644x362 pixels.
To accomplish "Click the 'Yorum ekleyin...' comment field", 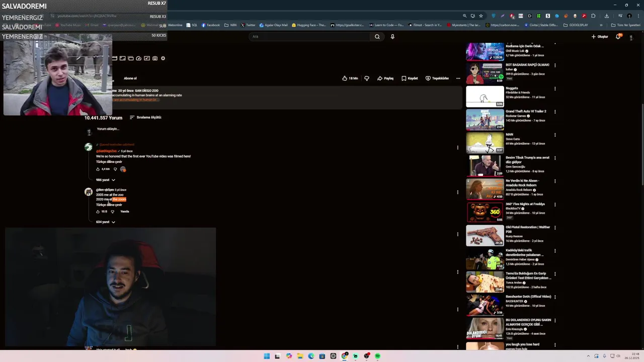I will click(x=108, y=129).
